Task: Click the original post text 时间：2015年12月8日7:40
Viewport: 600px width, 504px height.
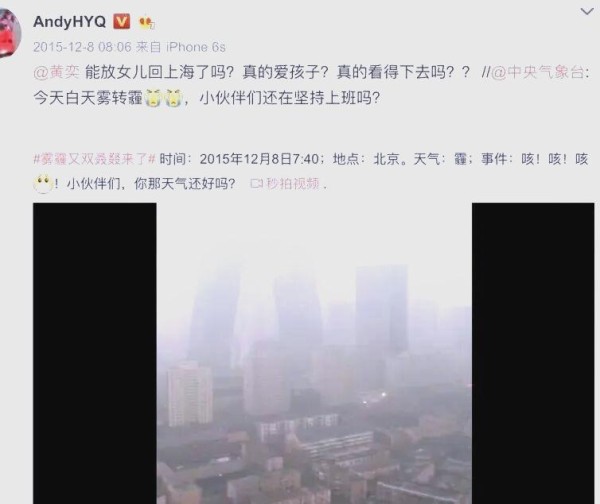Action: 239,159
